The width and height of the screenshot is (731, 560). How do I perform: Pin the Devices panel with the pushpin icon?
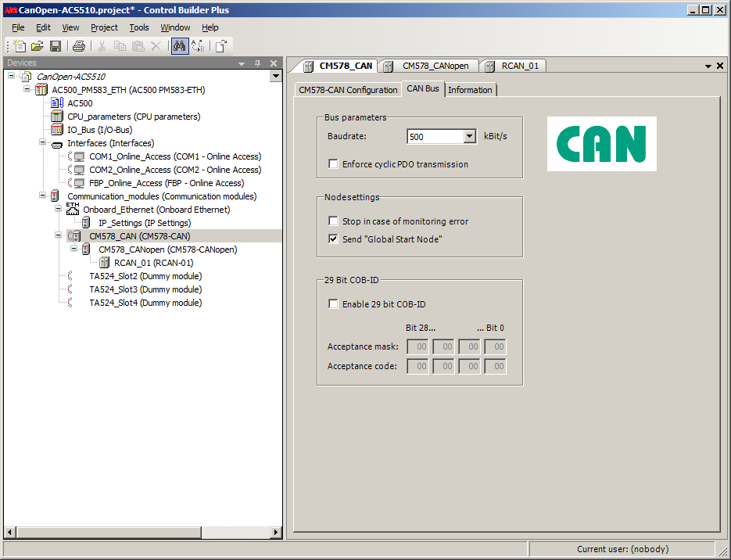tap(257, 63)
